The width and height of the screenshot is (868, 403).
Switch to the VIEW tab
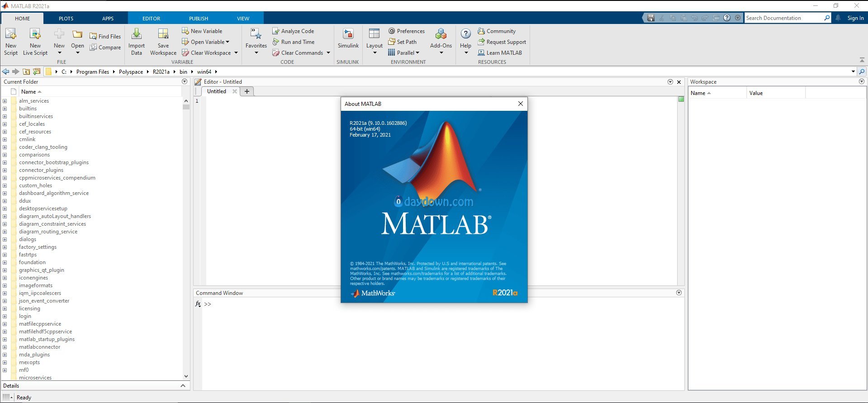click(243, 19)
